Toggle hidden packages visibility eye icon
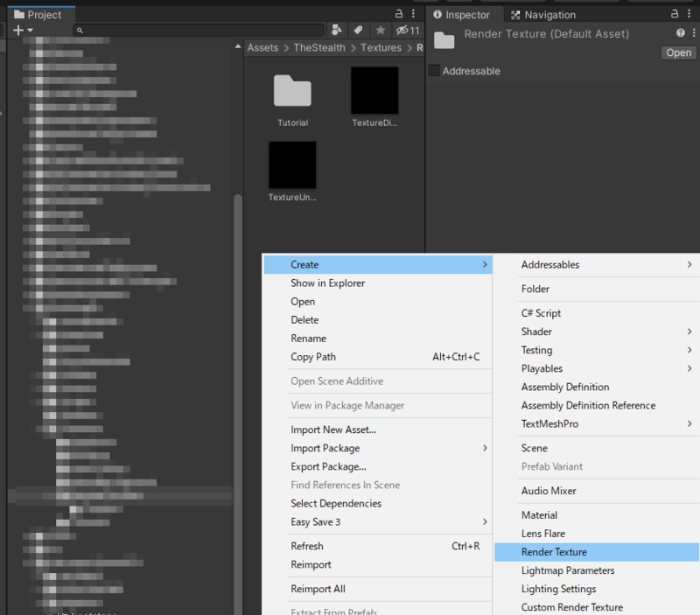The image size is (700, 615). (x=408, y=30)
